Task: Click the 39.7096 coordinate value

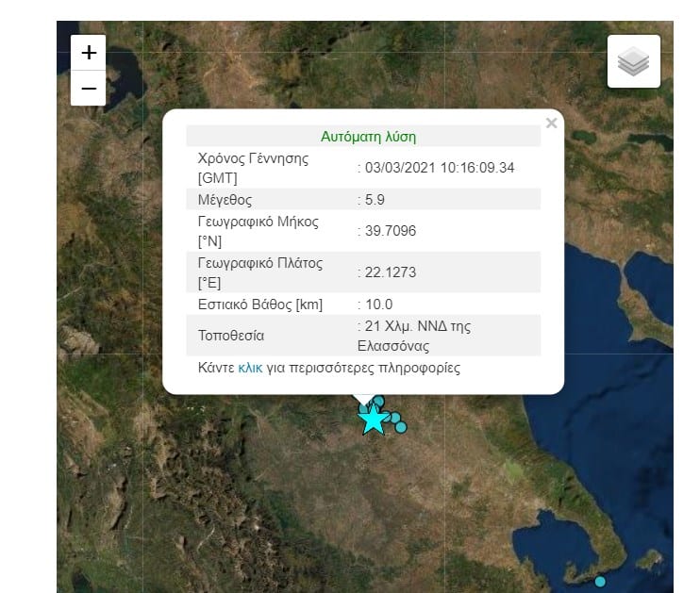Action: pos(389,231)
